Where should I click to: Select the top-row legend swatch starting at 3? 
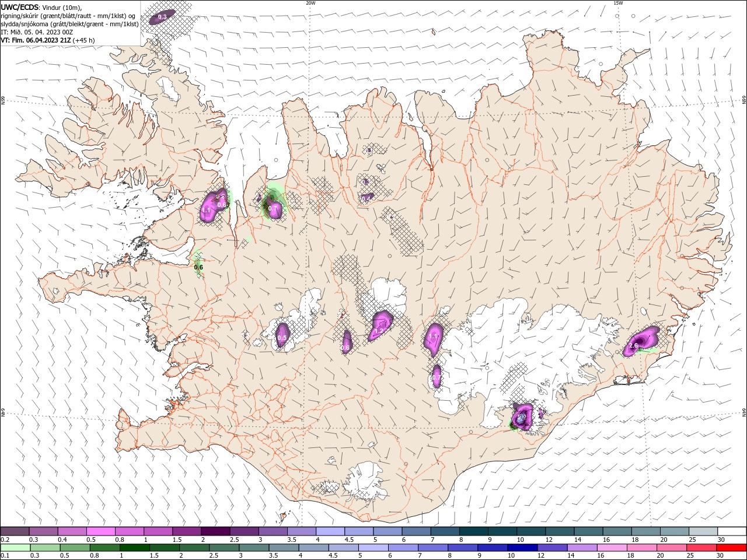(273, 531)
